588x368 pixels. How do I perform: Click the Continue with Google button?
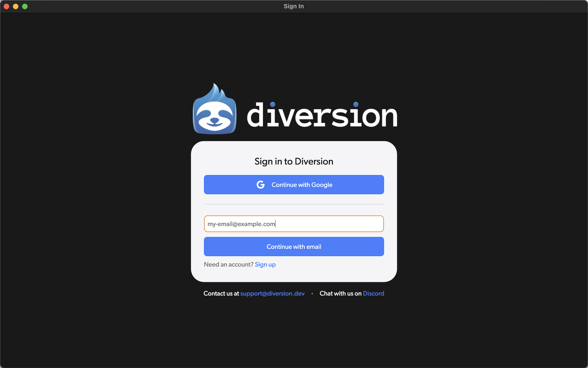[294, 185]
